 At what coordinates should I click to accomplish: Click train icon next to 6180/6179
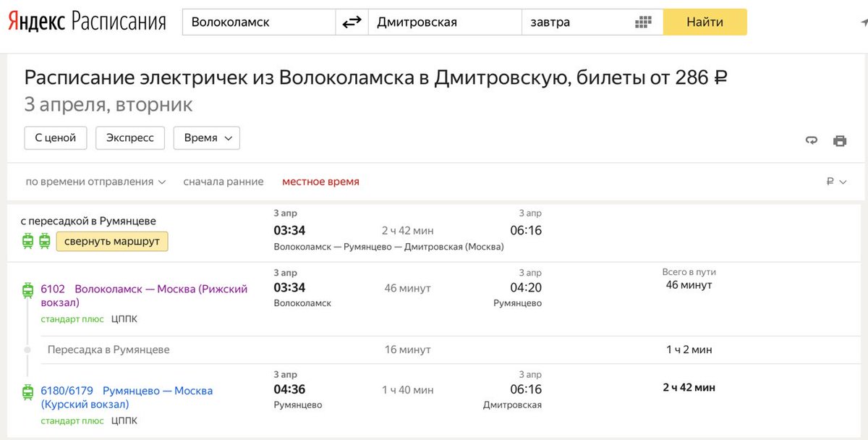point(28,392)
